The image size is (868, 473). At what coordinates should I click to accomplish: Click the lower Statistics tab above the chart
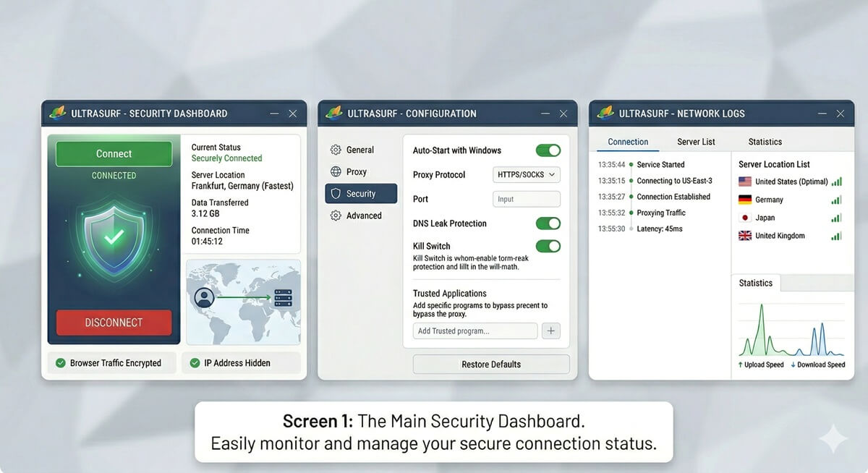756,283
